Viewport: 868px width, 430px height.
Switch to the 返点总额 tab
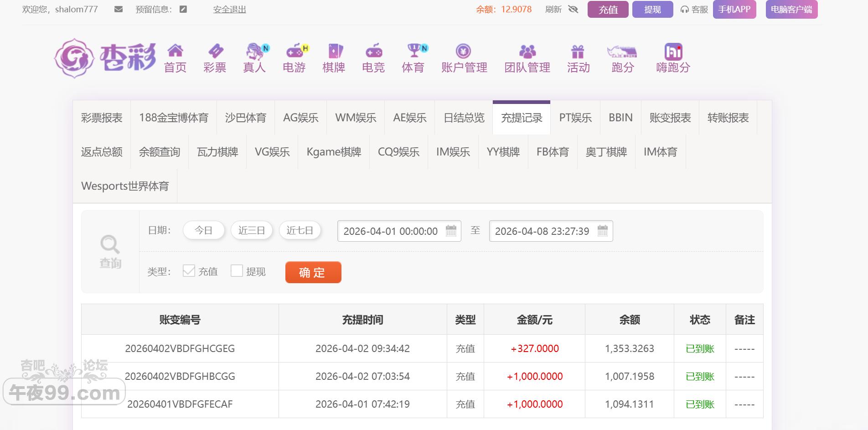(x=102, y=152)
